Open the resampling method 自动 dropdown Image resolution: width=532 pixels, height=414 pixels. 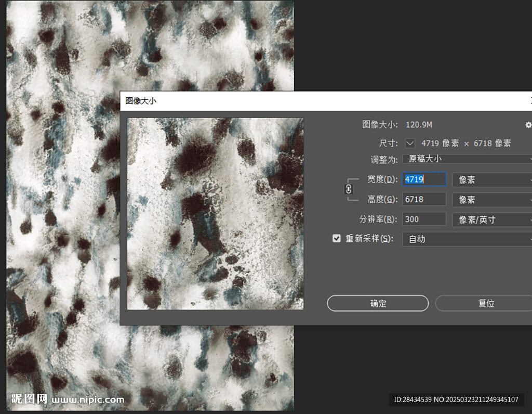tap(467, 239)
